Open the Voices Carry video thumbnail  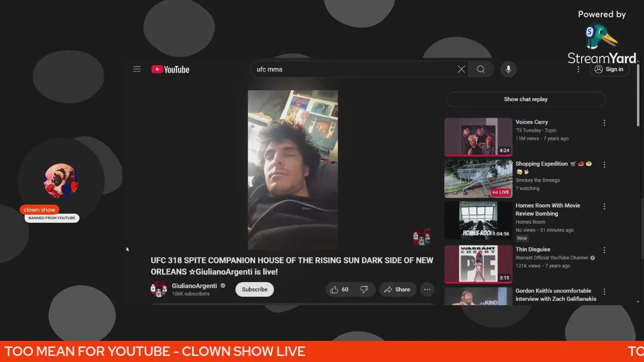click(x=478, y=137)
